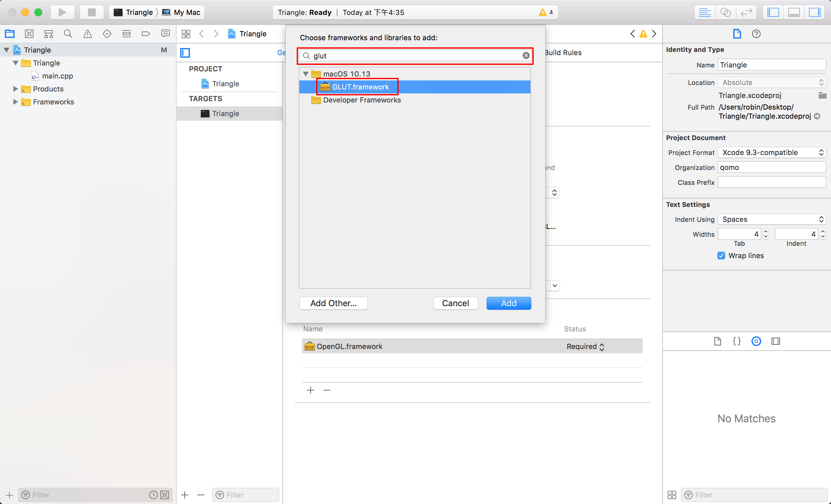Viewport: 831px width, 504px height.
Task: Select GLUT.framework in the list
Action: 415,87
